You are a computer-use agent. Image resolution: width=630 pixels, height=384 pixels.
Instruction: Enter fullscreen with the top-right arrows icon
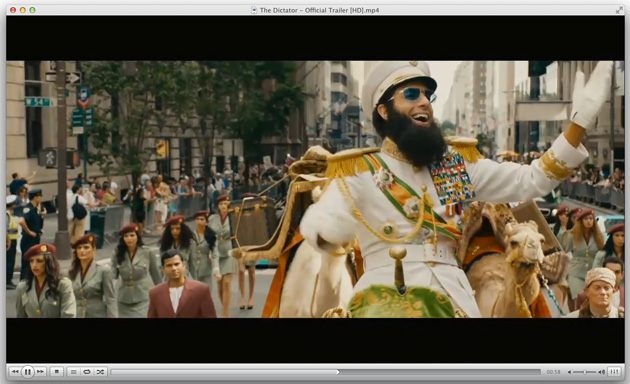tap(619, 10)
